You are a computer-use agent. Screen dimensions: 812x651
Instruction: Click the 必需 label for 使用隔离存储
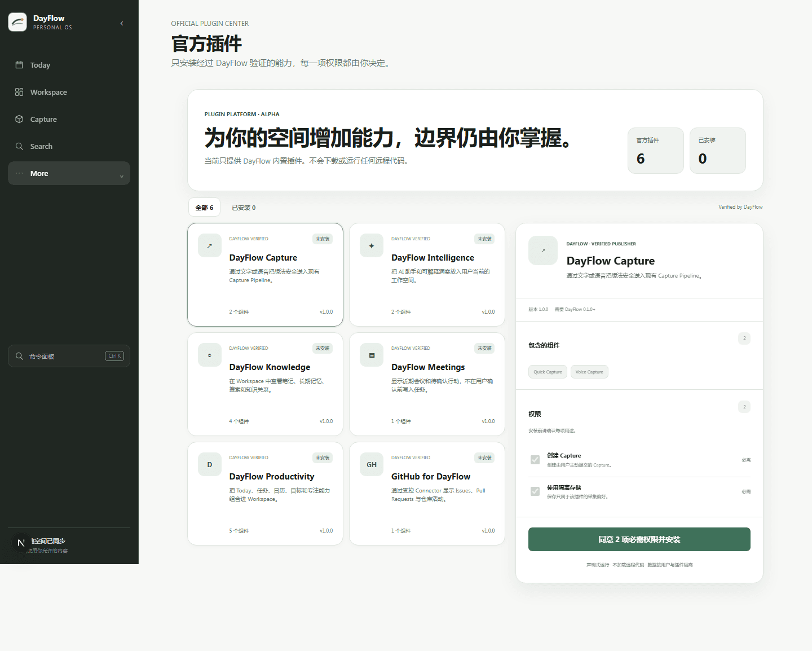746,492
